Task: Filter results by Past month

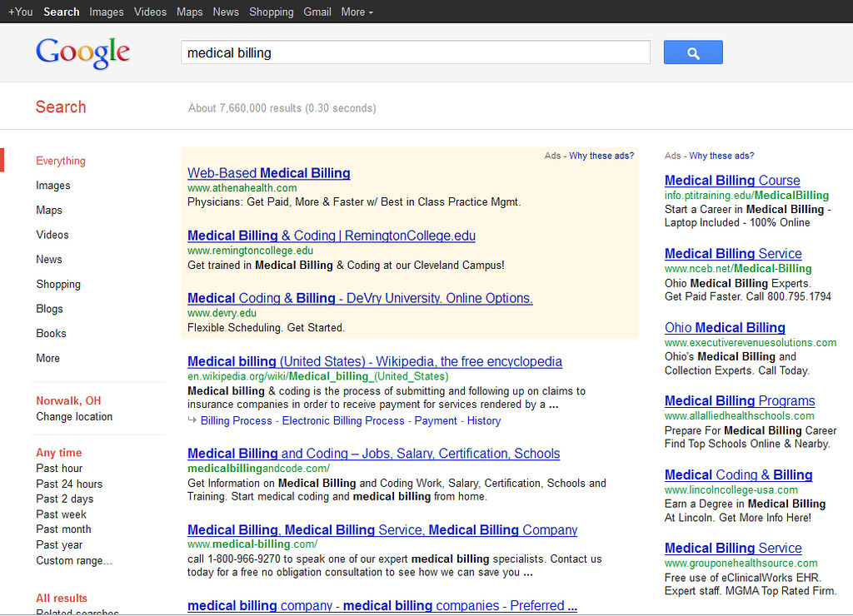Action: coord(63,529)
